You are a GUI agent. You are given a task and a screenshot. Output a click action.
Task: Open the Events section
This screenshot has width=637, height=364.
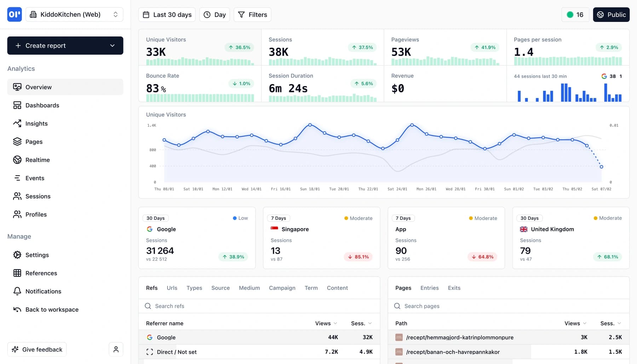35,178
